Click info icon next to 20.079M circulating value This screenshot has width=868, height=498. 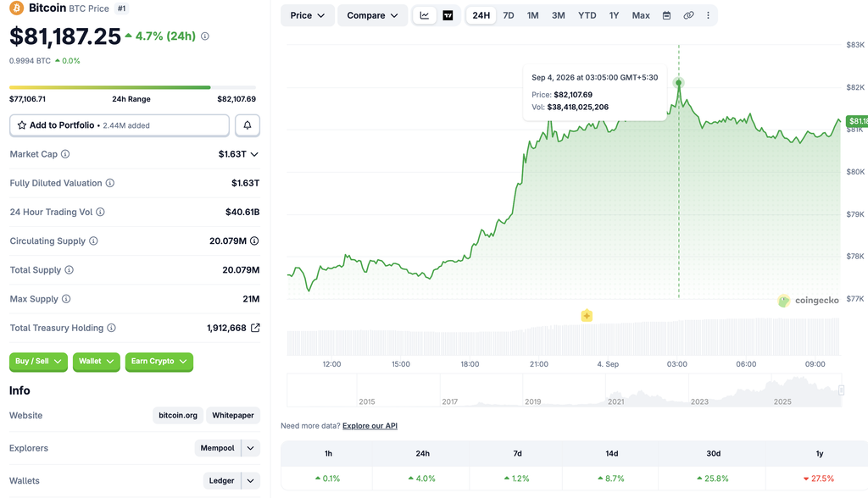(x=254, y=241)
